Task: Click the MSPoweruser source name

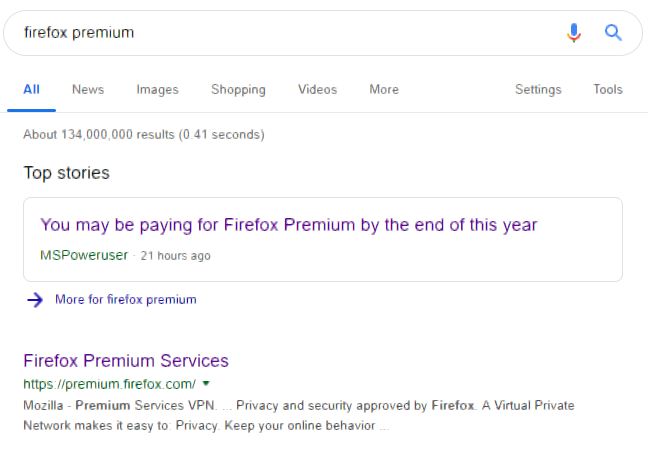Action: point(84,256)
